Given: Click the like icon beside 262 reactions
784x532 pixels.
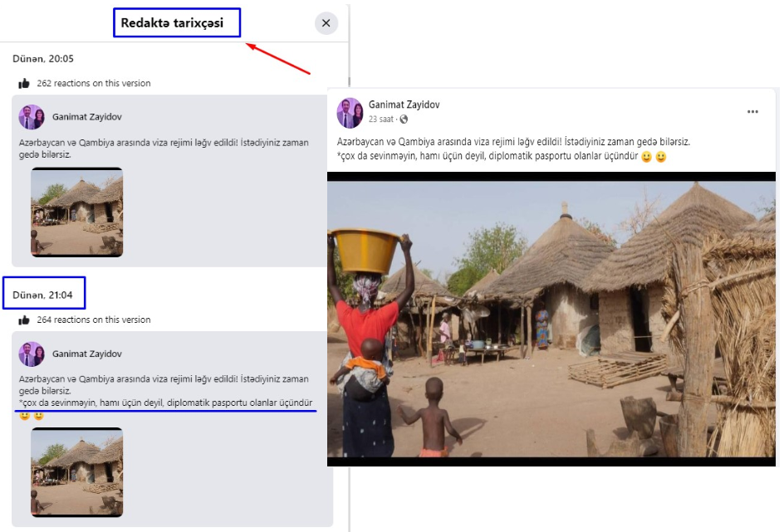Looking at the screenshot, I should (x=24, y=83).
